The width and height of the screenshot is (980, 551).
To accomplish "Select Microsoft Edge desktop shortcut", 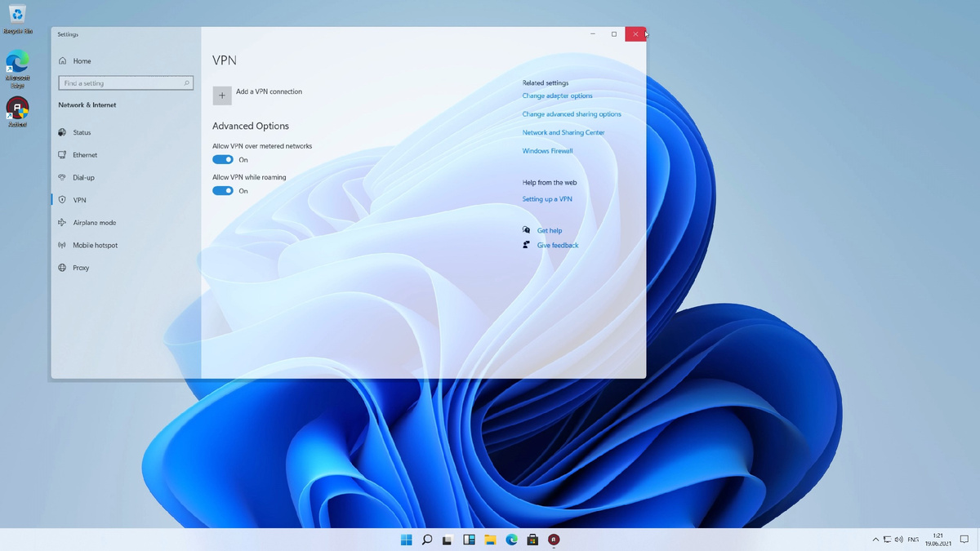I will point(17,70).
